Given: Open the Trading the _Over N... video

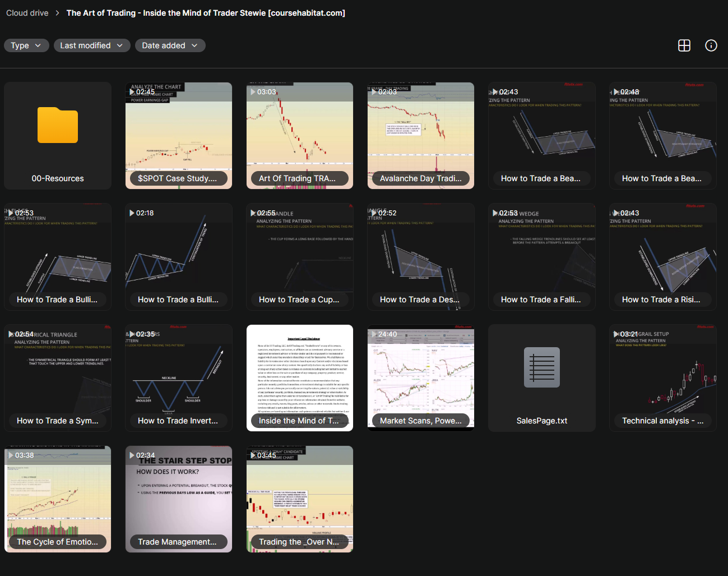Looking at the screenshot, I should pos(300,499).
